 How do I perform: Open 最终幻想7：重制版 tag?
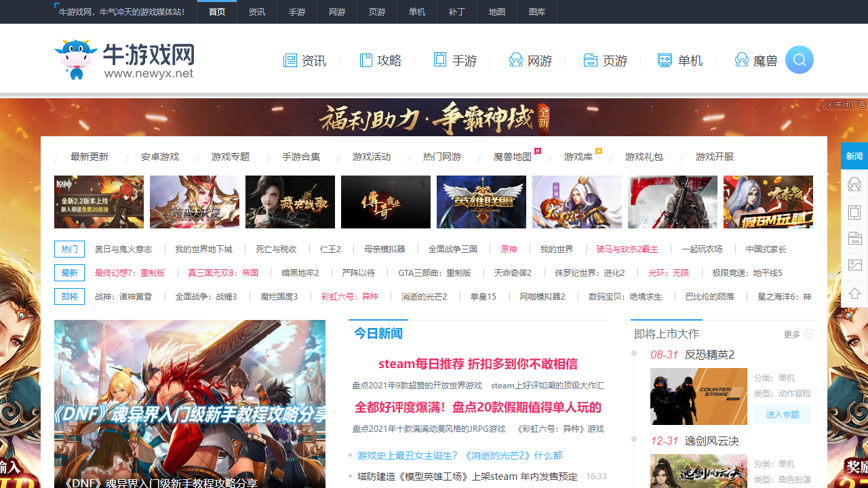130,273
